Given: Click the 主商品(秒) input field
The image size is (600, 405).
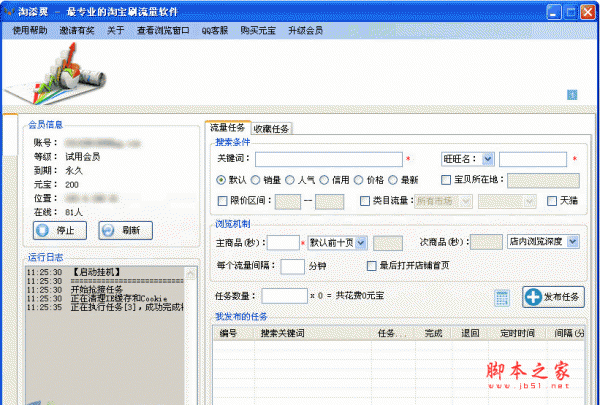Looking at the screenshot, I should [x=283, y=243].
